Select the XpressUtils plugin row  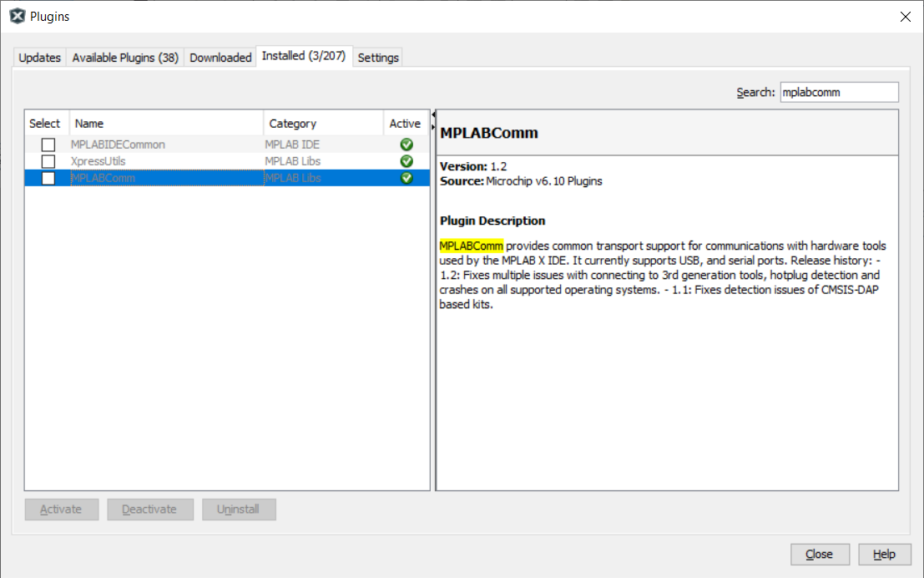167,161
